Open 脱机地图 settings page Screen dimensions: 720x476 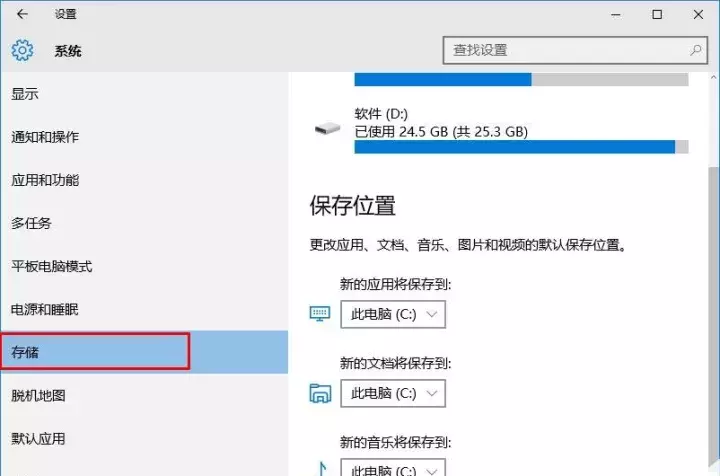click(144, 395)
